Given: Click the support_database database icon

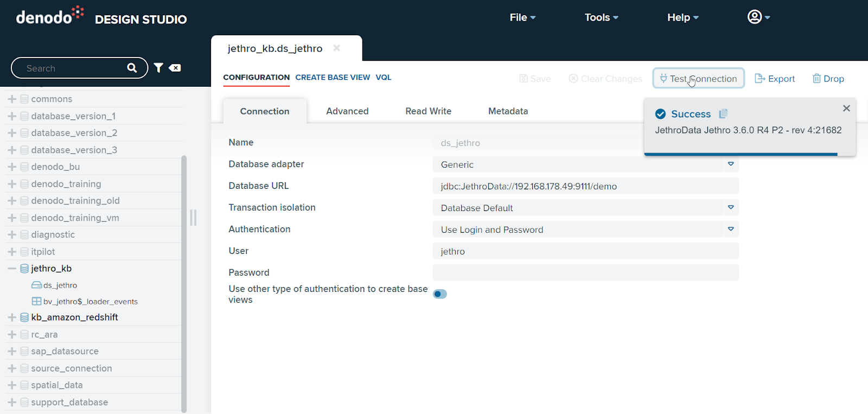Looking at the screenshot, I should coord(24,403).
